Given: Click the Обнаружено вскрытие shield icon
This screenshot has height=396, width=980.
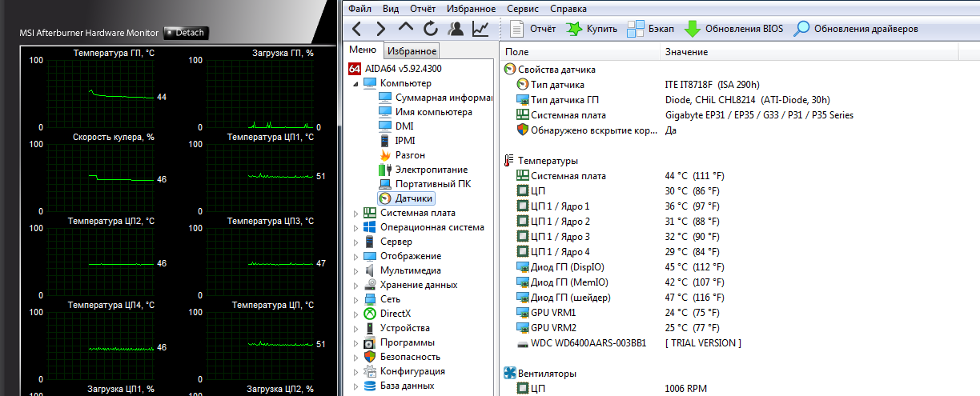Looking at the screenshot, I should point(523,130).
